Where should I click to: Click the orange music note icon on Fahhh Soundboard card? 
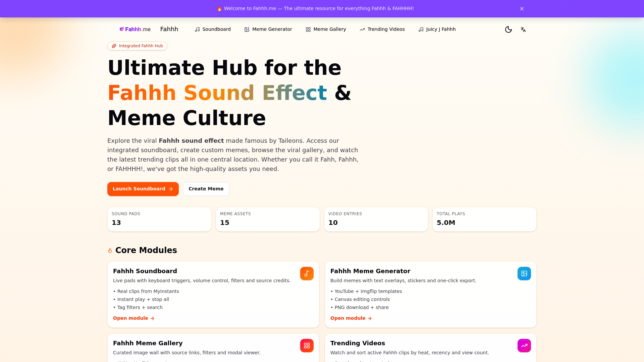click(307, 273)
